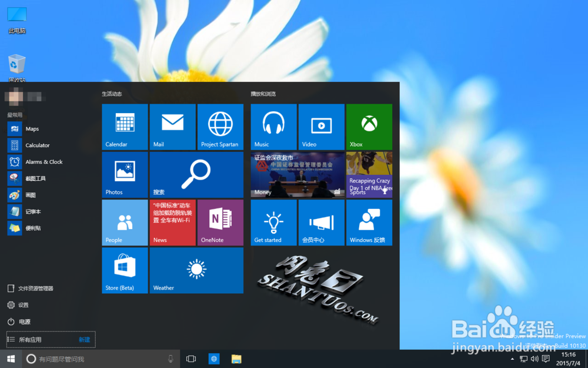Screen dimensions: 588x368
Task: Open the Get started tile
Action: coord(273,223)
